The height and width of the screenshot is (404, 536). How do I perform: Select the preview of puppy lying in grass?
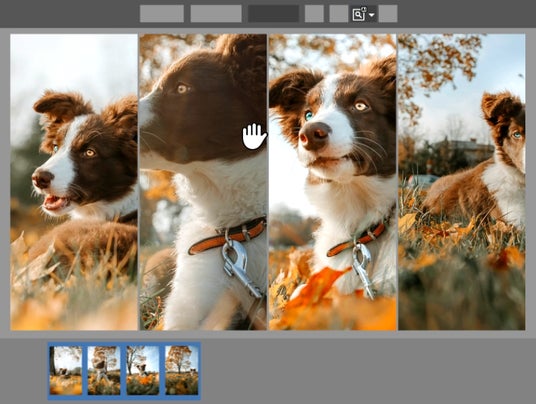[x=462, y=182]
